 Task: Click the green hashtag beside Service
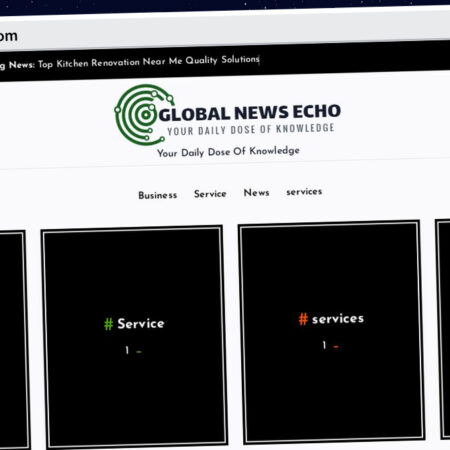[x=108, y=324]
